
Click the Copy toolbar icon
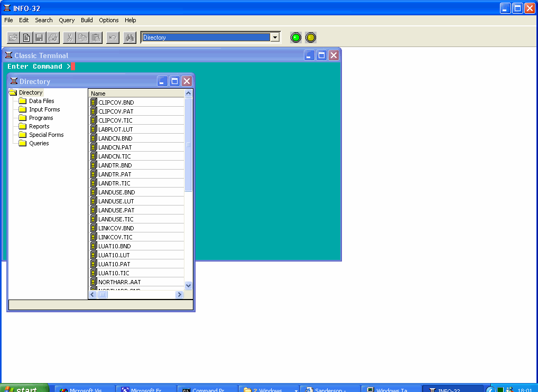tap(82, 38)
